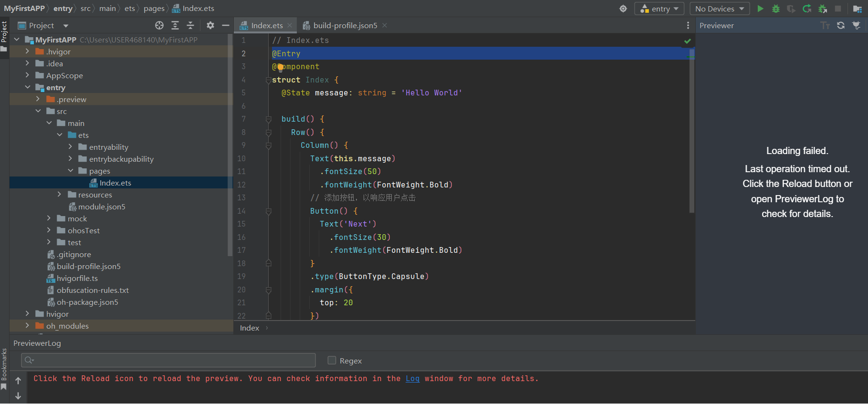Click the editor vertical scrollbar
868x404 pixels.
point(692,130)
